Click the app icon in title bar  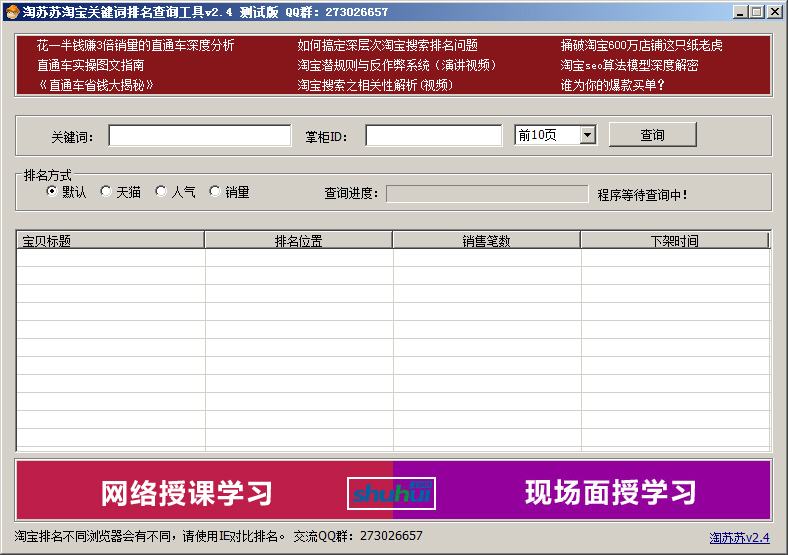pyautogui.click(x=12, y=12)
